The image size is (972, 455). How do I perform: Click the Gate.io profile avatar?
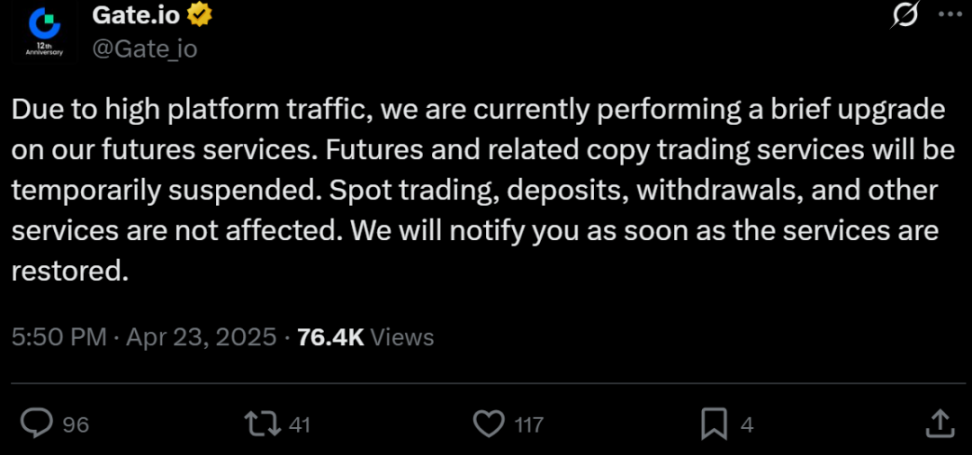[x=43, y=32]
